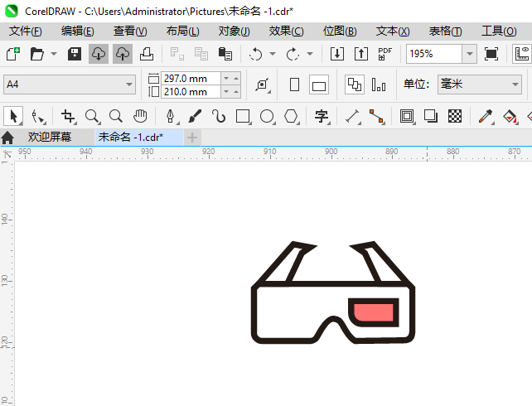This screenshot has width=532, height=406.
Task: Select the Text tool 字
Action: pos(322,116)
